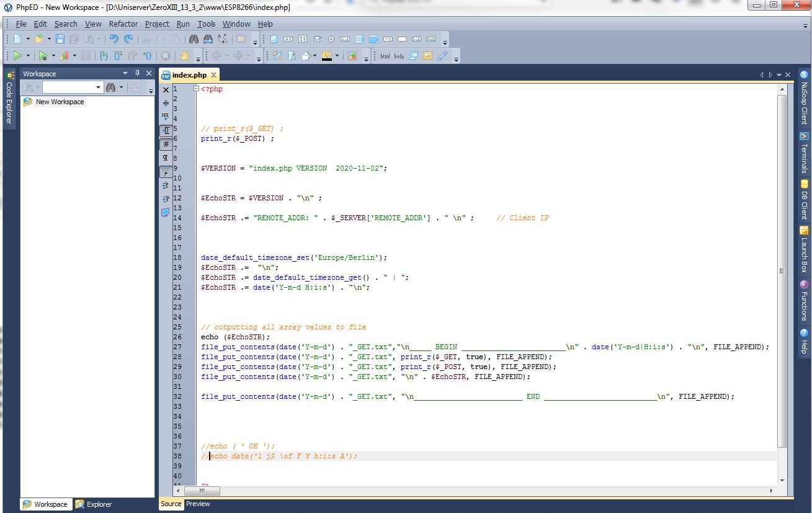This screenshot has height=513, width=812.
Task: Switch to the Explorer bottom tab
Action: [94, 504]
